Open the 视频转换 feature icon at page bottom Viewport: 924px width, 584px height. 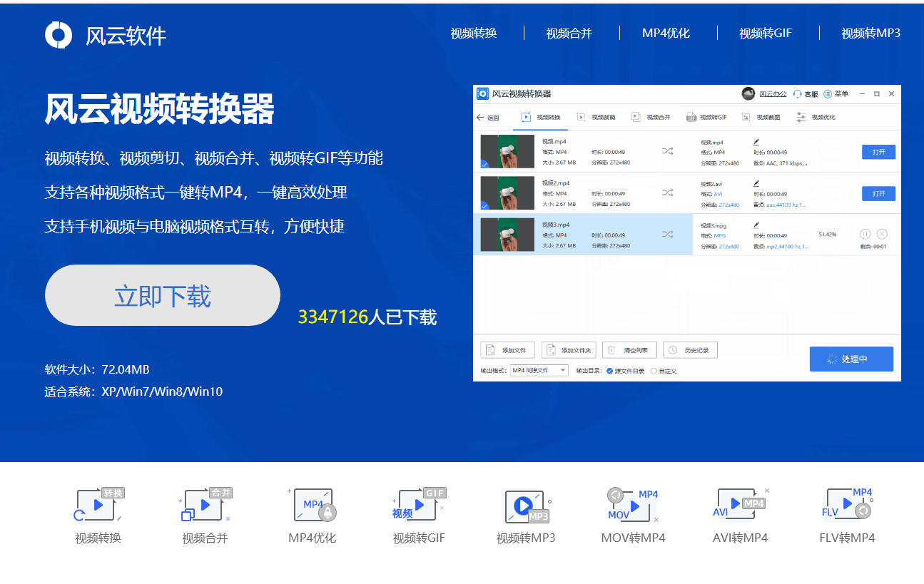(98, 505)
